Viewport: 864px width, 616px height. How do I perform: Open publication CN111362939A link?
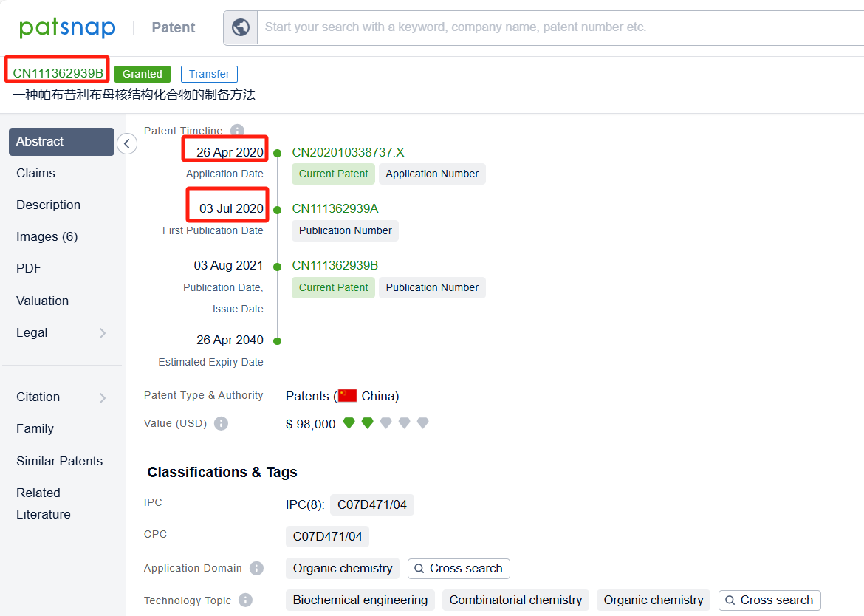coord(335,209)
